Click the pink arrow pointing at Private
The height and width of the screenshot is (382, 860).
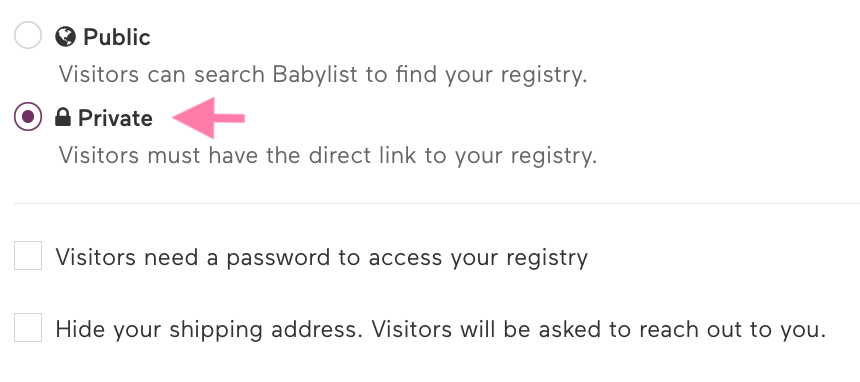coord(208,118)
